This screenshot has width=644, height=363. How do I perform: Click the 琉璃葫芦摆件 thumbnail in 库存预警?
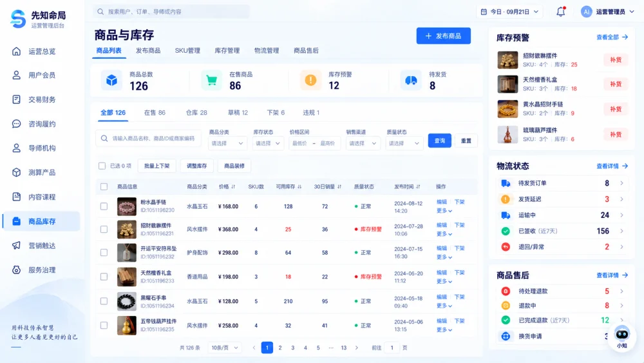click(507, 134)
